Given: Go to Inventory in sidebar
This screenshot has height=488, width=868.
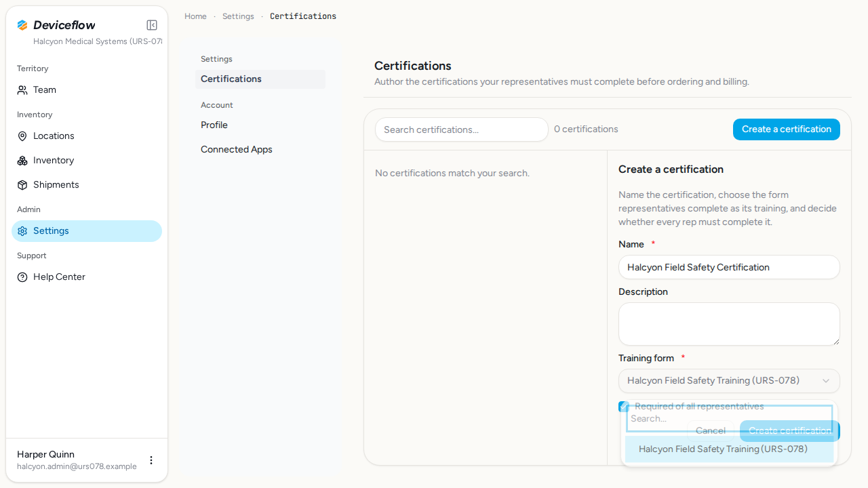Looking at the screenshot, I should 87,161.
